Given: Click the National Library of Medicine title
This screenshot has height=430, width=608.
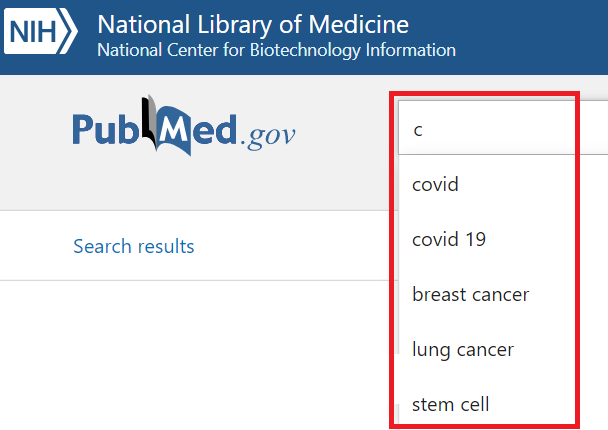Looking at the screenshot, I should [253, 24].
